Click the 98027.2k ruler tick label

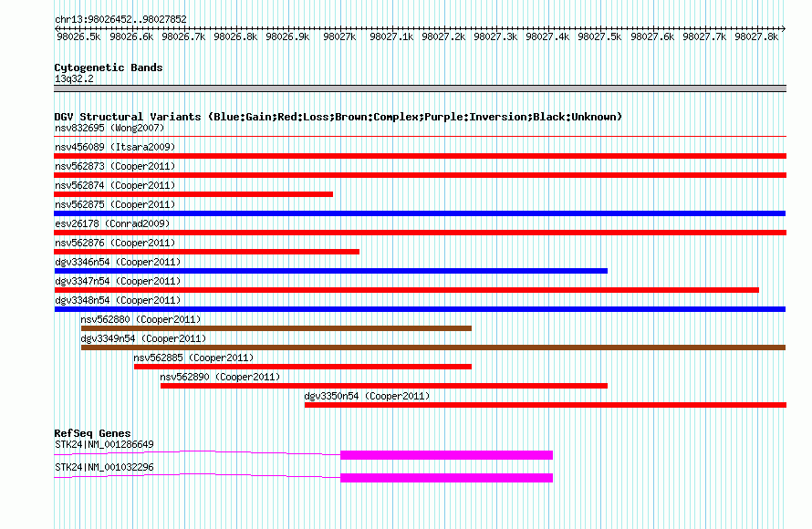click(x=443, y=36)
